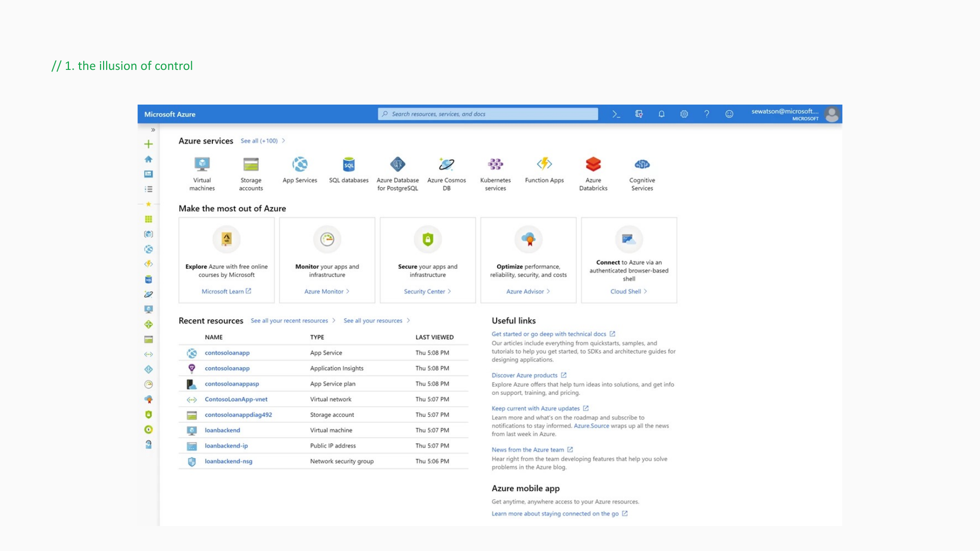Open App Services tile in Azure services
The width and height of the screenshot is (980, 551).
click(300, 170)
